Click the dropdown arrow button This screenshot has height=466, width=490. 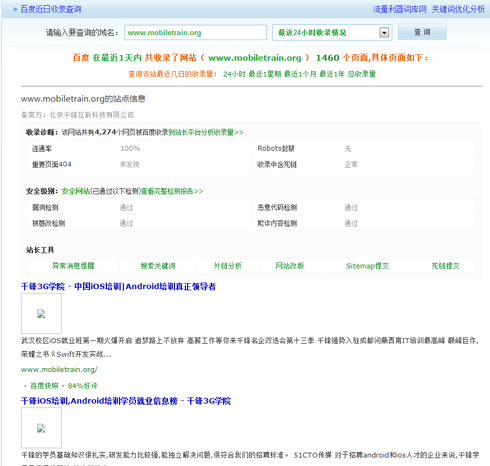[384, 33]
